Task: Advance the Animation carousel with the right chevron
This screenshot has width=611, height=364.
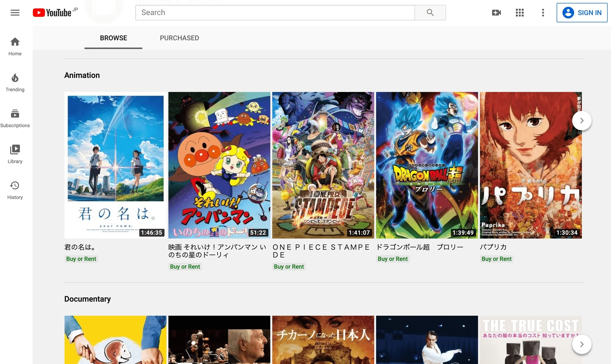Action: click(x=582, y=120)
